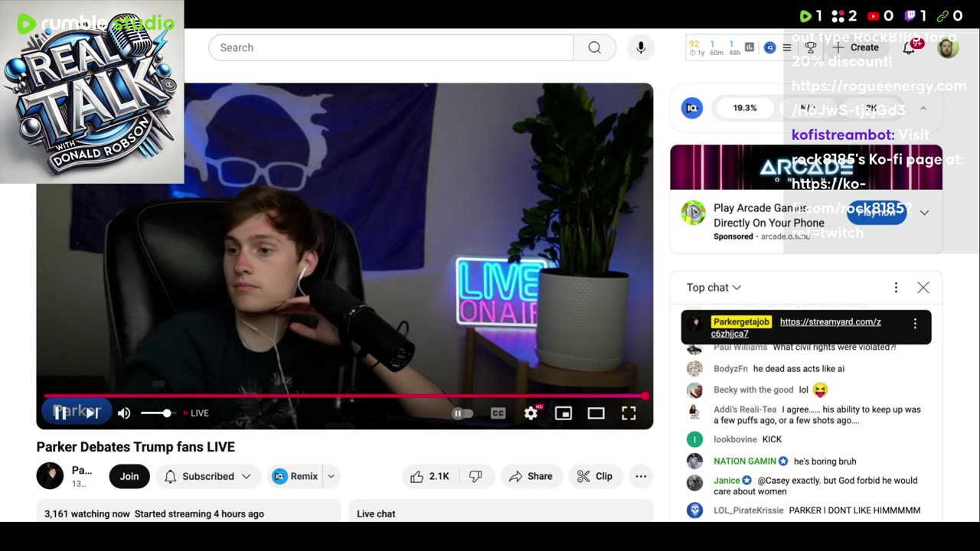This screenshot has height=551, width=980.
Task: Open the player settings gear
Action: click(x=531, y=413)
